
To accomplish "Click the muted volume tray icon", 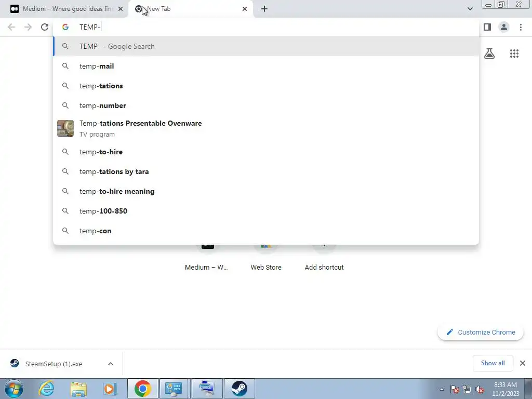I will point(480,389).
